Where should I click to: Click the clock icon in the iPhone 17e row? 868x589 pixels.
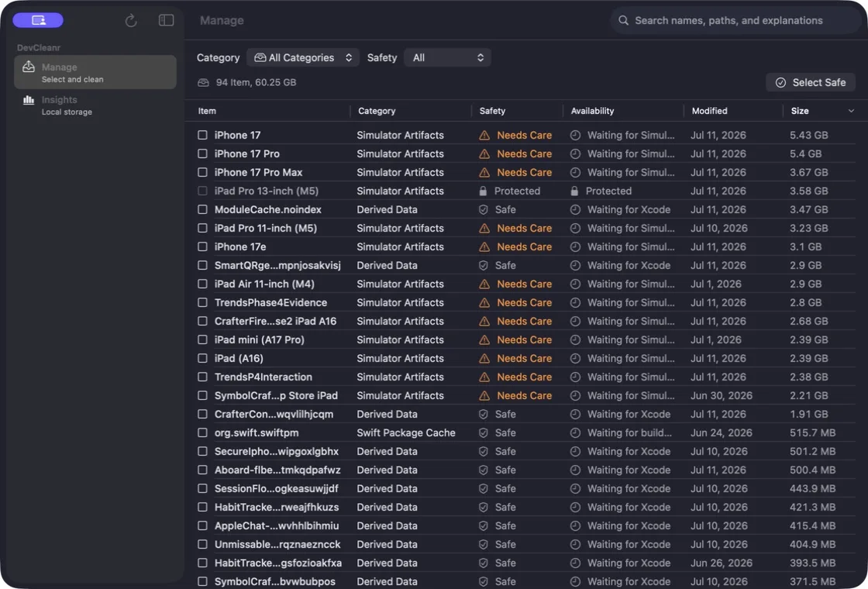coord(575,247)
